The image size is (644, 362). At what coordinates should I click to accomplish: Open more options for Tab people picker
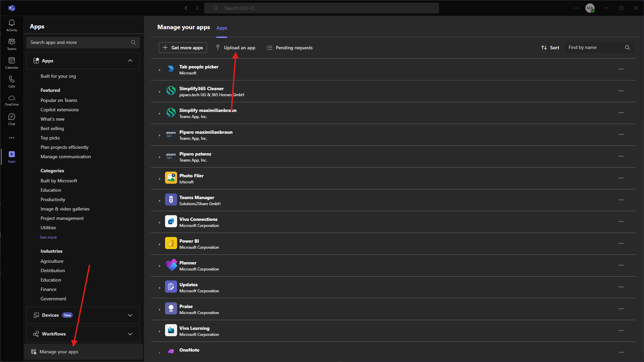[x=621, y=69]
